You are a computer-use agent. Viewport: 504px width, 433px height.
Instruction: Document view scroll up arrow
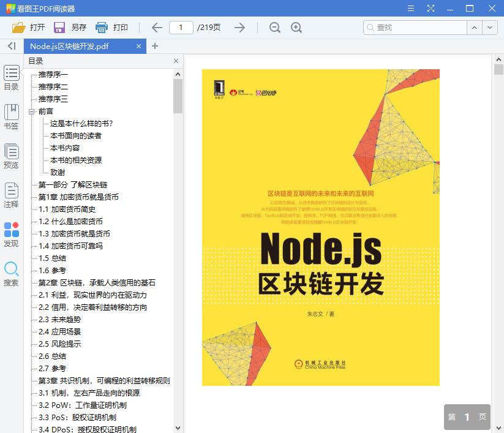(498, 59)
